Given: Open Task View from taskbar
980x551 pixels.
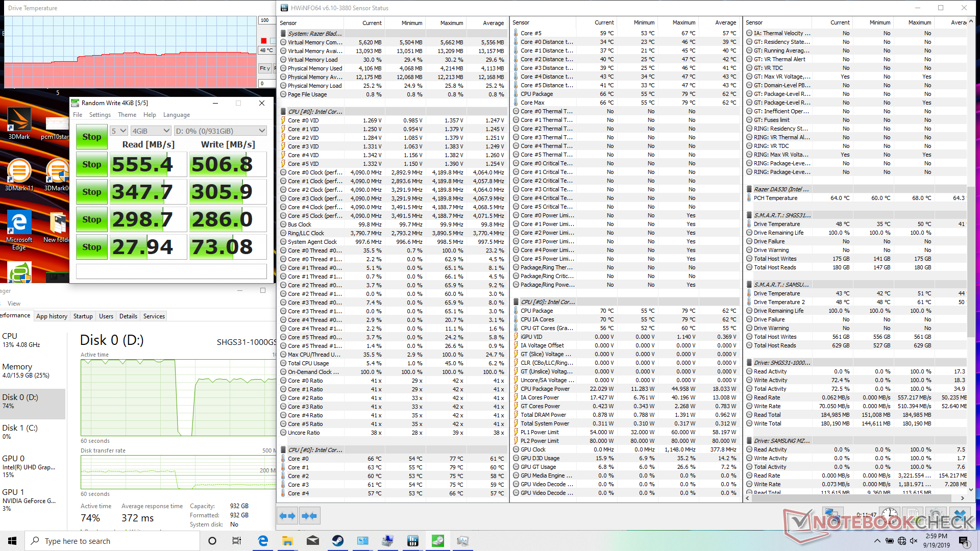Looking at the screenshot, I should [237, 541].
